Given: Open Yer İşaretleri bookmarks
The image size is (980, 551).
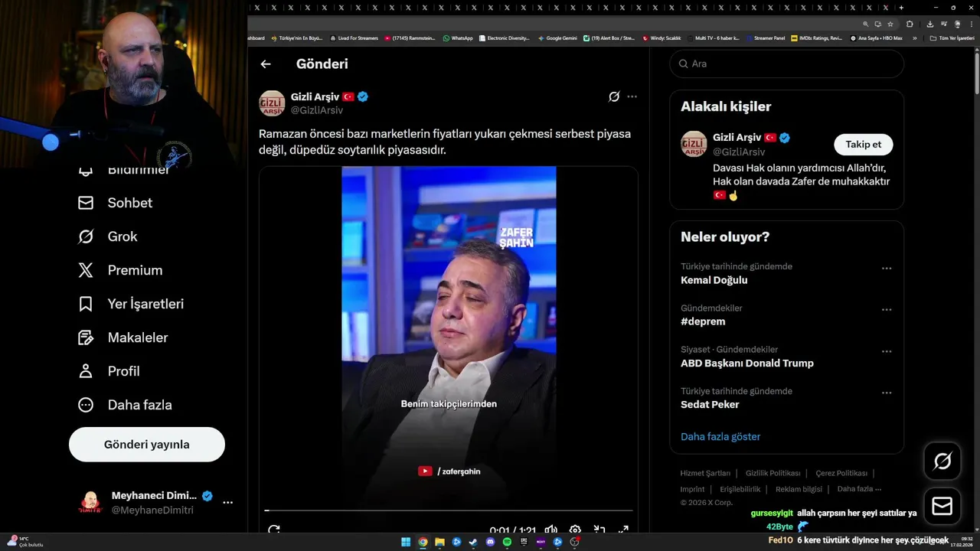Looking at the screenshot, I should [131, 304].
